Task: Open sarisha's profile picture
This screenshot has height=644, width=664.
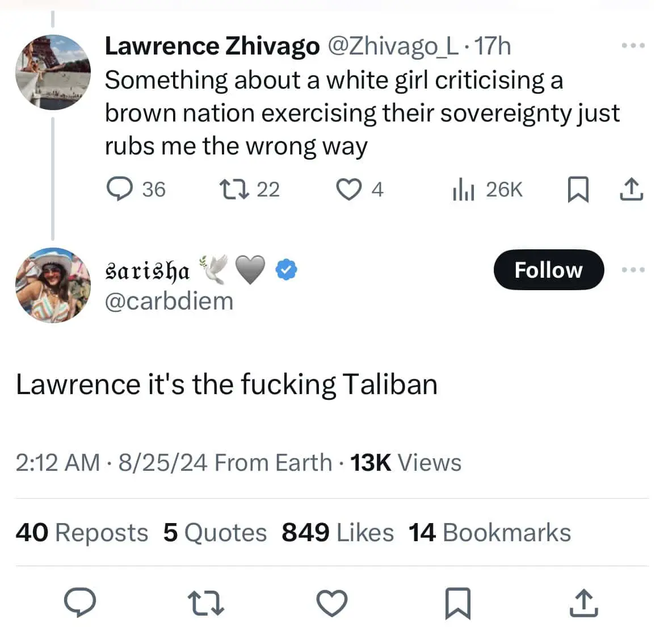Action: click(x=53, y=286)
